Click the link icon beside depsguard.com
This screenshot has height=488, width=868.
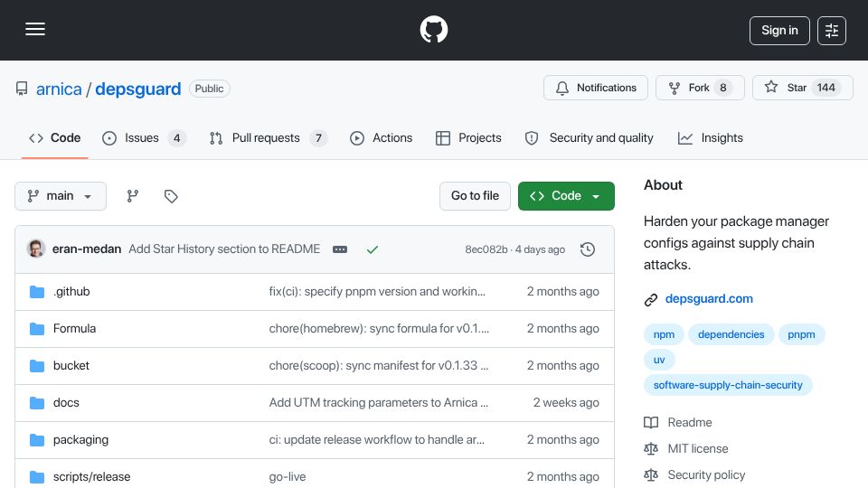(x=651, y=299)
